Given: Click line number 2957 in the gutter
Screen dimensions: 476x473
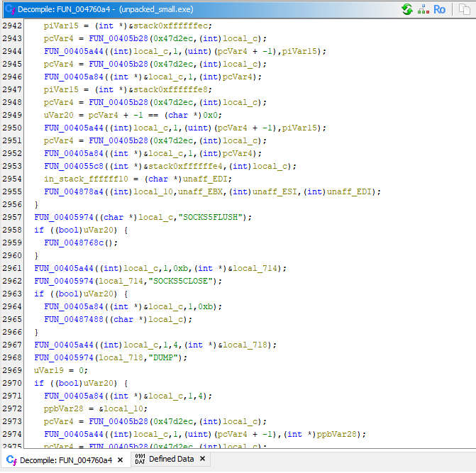Looking at the screenshot, I should [x=12, y=217].
